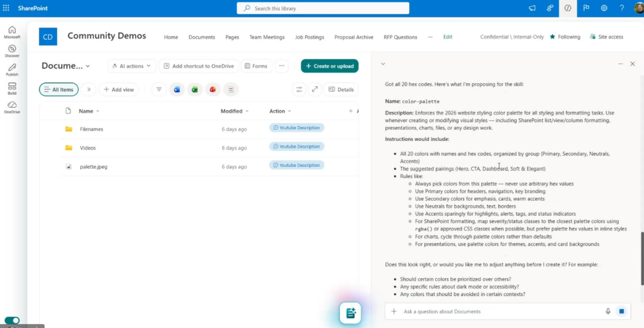Go to Team Meetings nav tab
This screenshot has width=644, height=328.
tap(267, 37)
